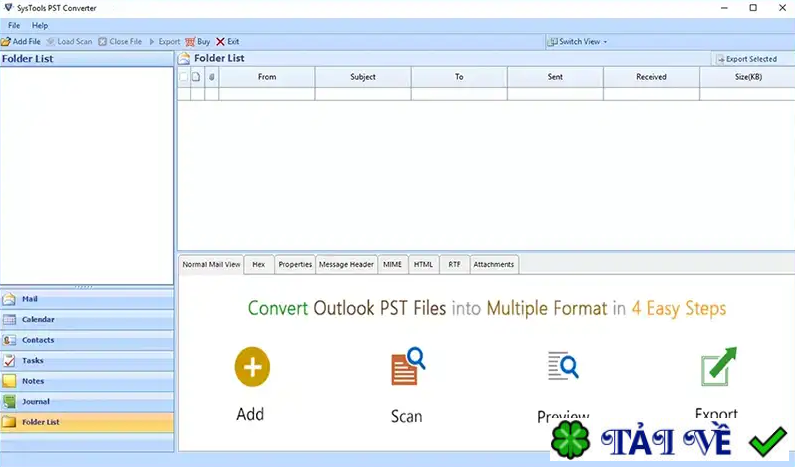Sort by the To column

pyautogui.click(x=459, y=77)
